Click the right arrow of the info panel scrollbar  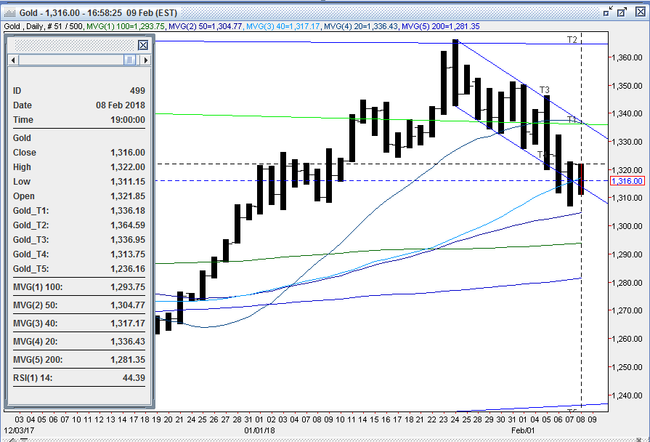(145, 60)
